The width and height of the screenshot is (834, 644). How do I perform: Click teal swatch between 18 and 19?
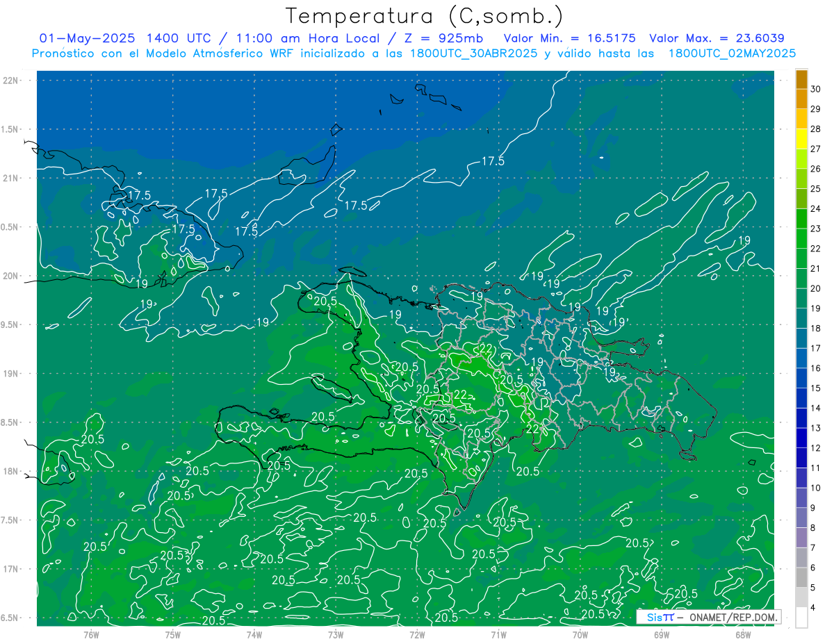801,318
